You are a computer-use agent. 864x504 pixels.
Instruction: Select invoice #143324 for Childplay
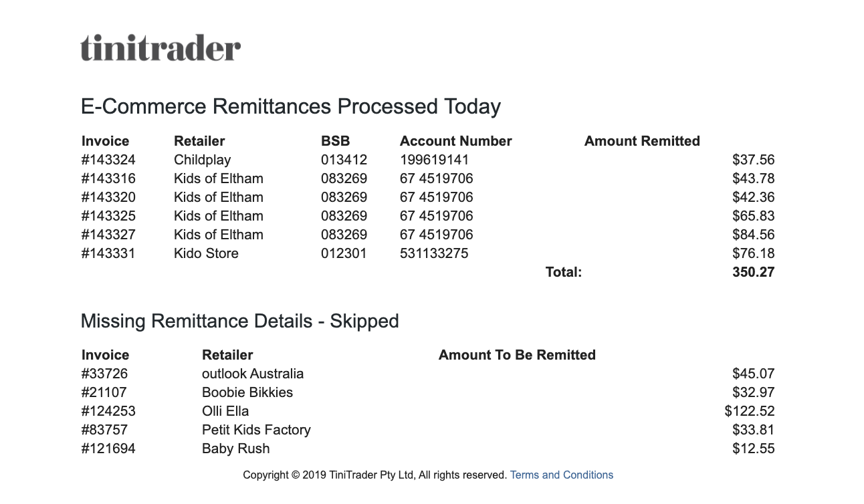108,160
